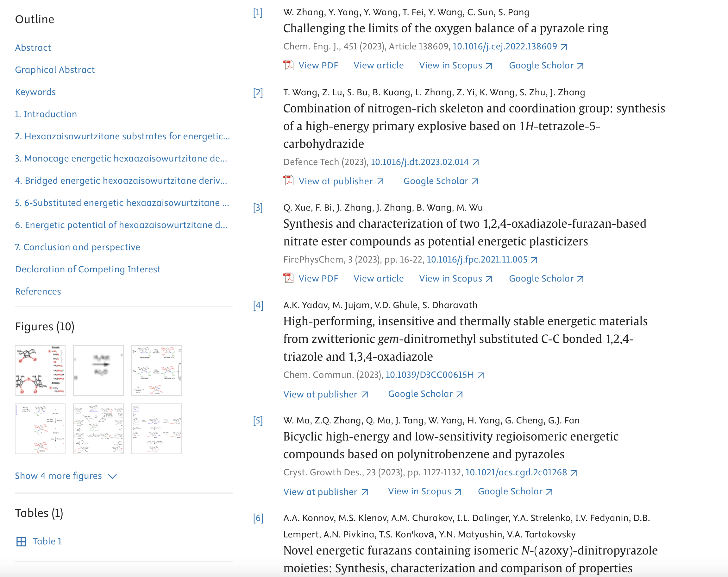Open View in Scopus for reference 3

click(455, 278)
